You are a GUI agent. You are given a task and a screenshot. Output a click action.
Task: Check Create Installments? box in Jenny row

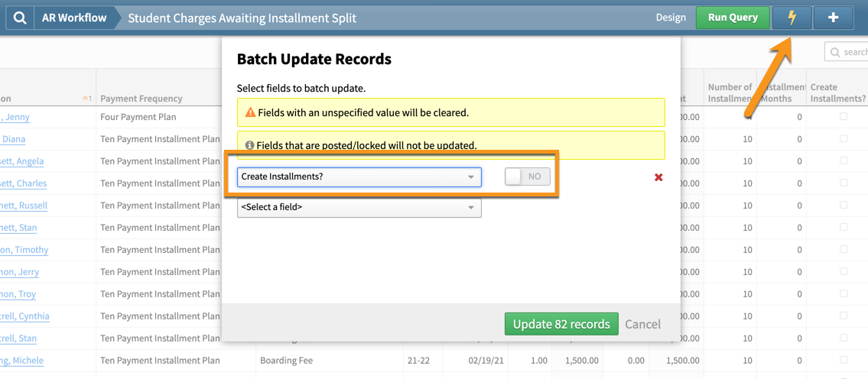[844, 116]
